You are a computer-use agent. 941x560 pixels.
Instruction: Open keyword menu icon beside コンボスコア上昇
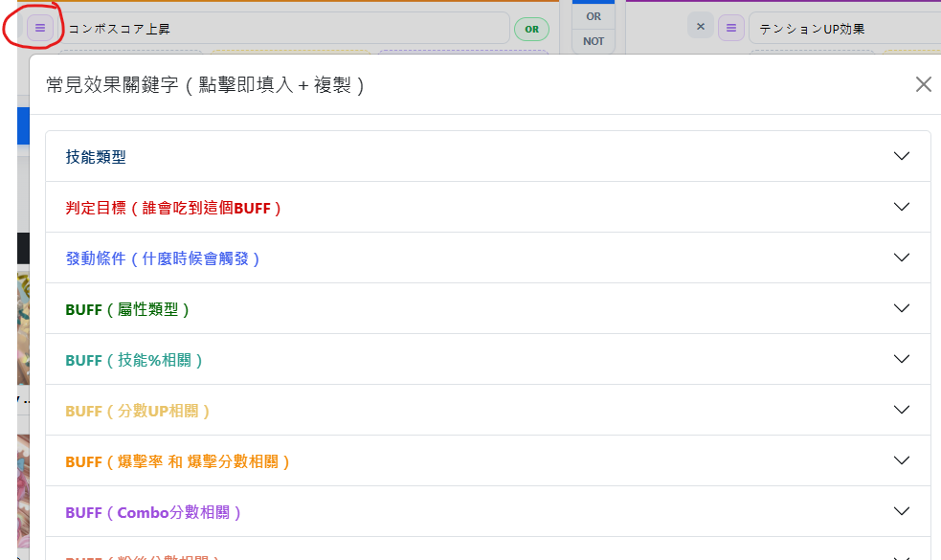pyautogui.click(x=40, y=28)
